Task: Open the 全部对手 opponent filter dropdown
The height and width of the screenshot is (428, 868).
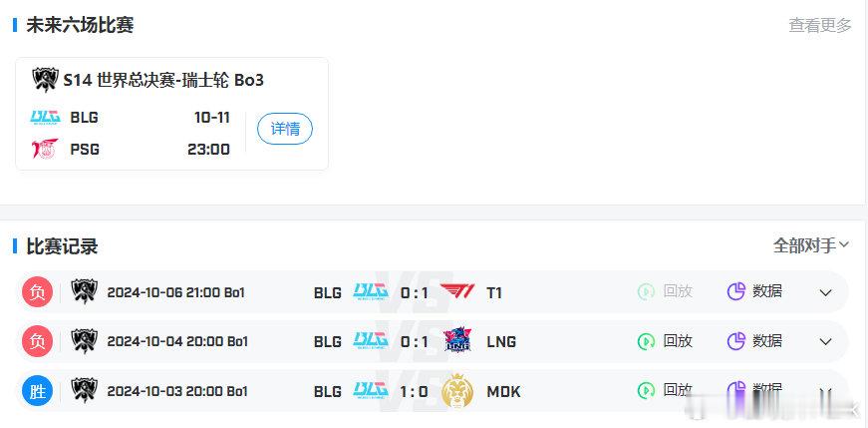Action: coord(811,245)
